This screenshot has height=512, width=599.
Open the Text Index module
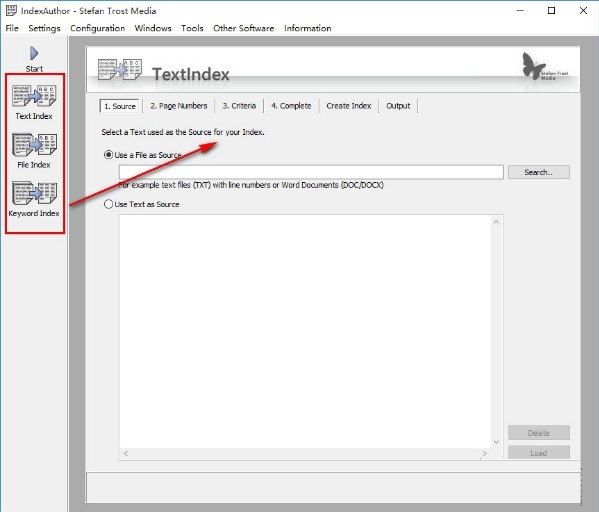[x=34, y=102]
